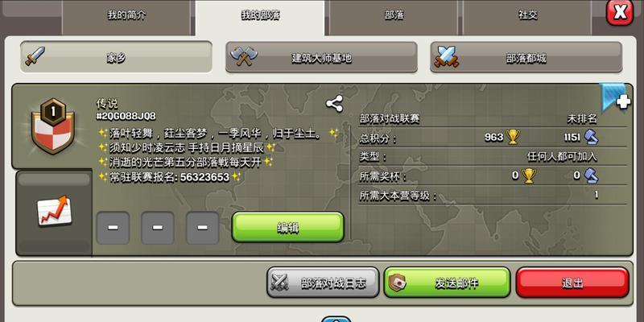Open the 社交 tab
The width and height of the screenshot is (644, 322).
(527, 17)
